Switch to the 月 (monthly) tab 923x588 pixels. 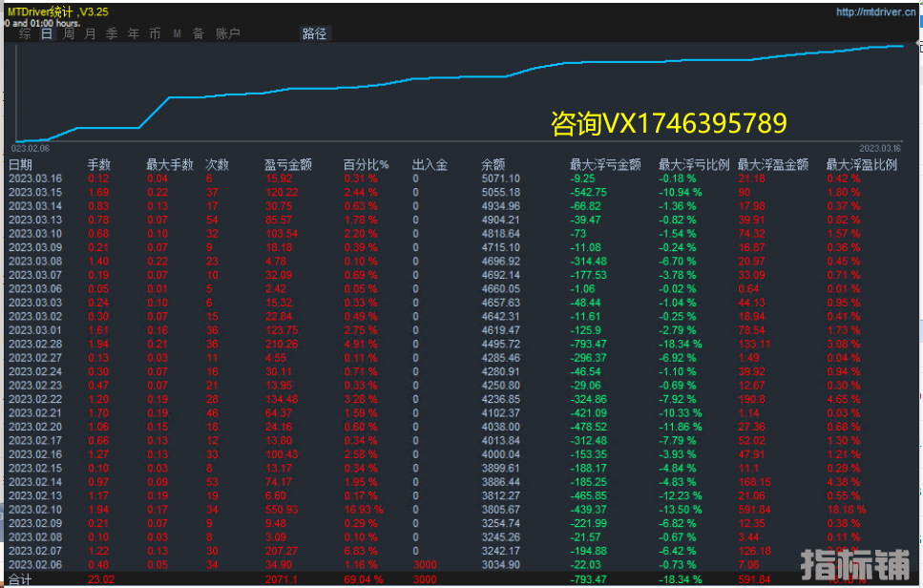(90, 33)
